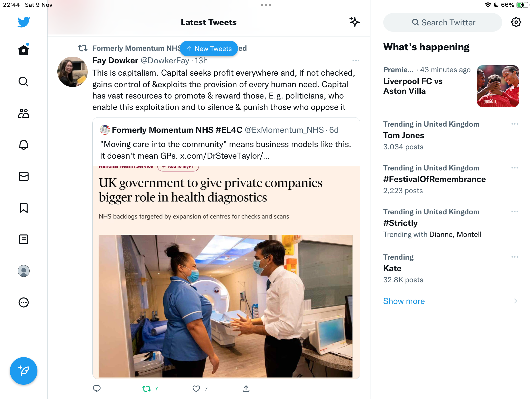This screenshot has height=399, width=532.
Task: Open UK government health diagnostics image
Action: click(226, 272)
